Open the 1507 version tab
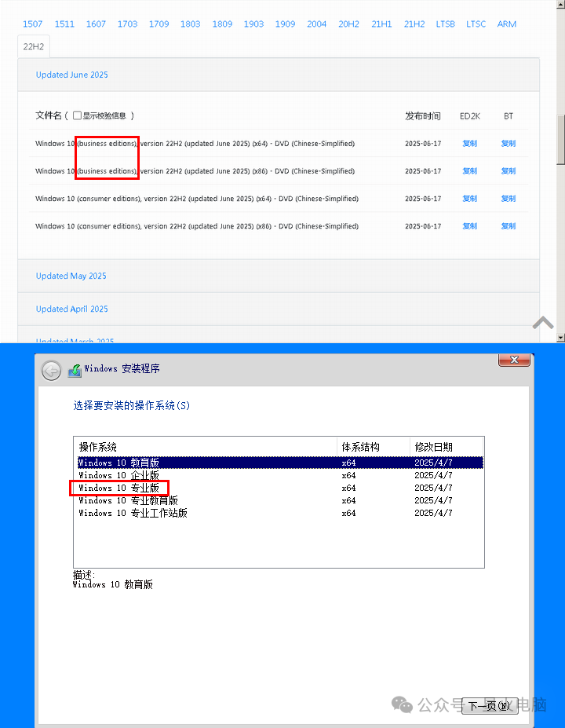Screen dimensions: 565x728 pyautogui.click(x=32, y=24)
